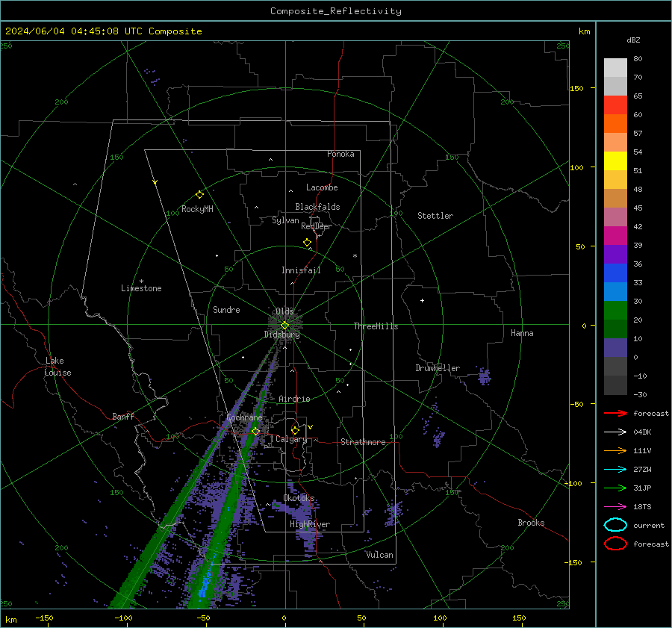Image resolution: width=672 pixels, height=628 pixels.
Task: Click the orange 111V arrow icon
Action: click(615, 450)
